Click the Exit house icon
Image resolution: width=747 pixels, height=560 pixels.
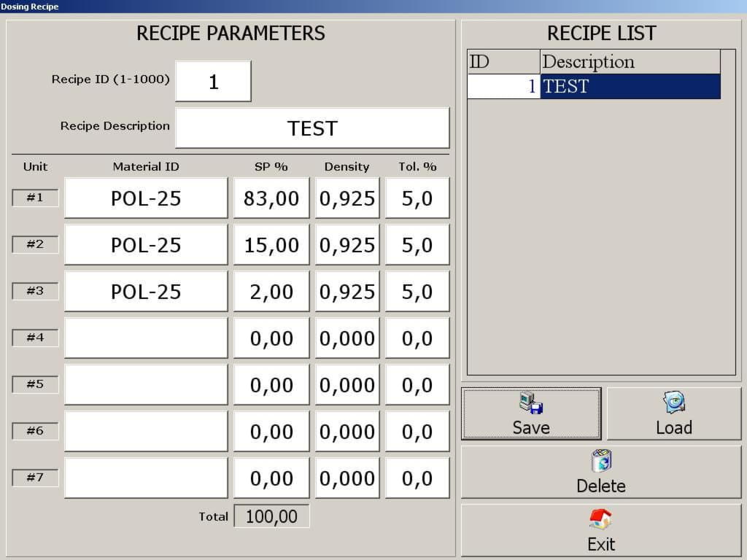(601, 519)
